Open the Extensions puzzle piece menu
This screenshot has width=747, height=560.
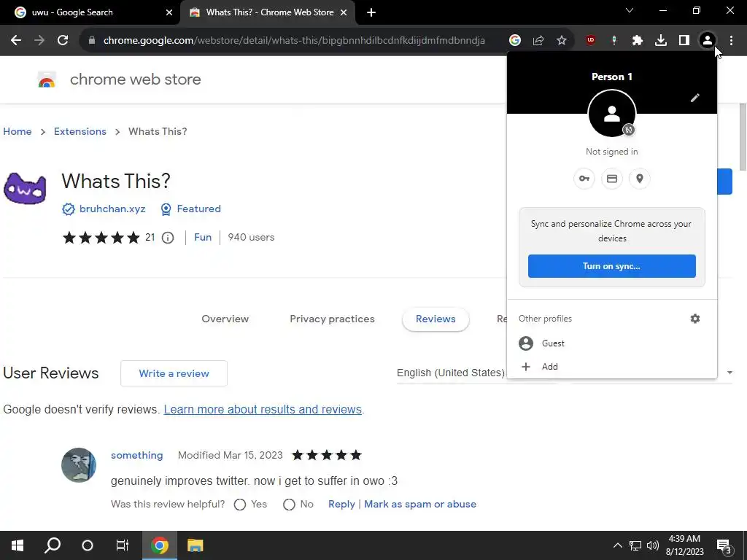point(638,40)
